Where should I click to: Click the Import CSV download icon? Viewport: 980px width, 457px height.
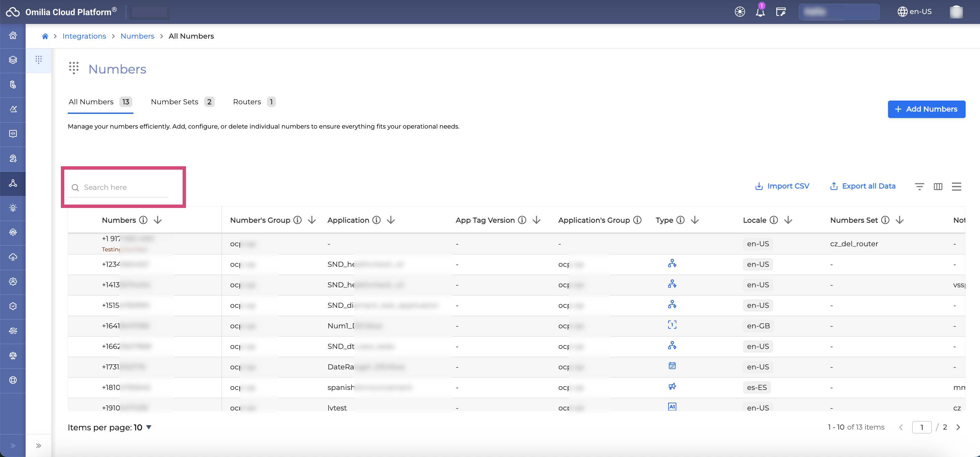pyautogui.click(x=758, y=186)
